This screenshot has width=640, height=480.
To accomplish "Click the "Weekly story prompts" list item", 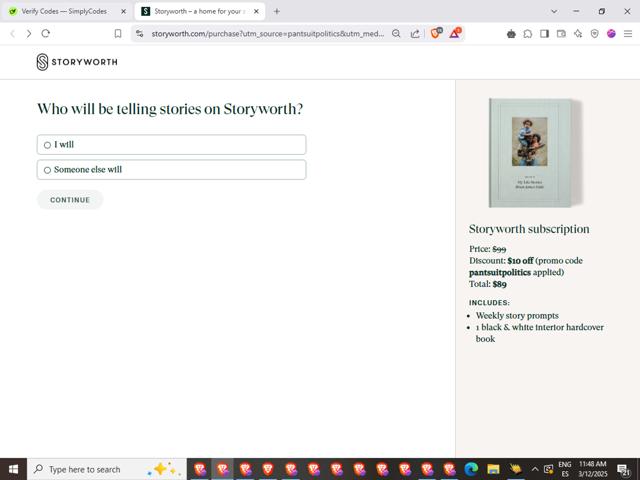I will (517, 316).
